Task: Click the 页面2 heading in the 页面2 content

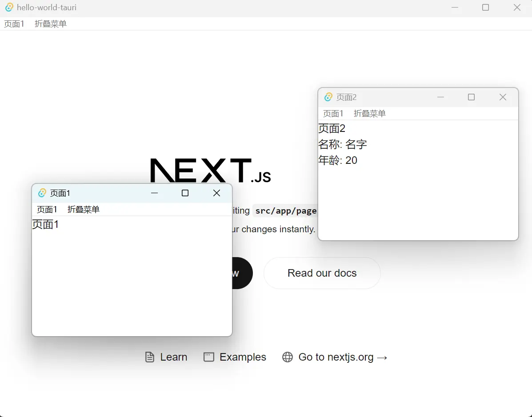Action: coord(332,128)
